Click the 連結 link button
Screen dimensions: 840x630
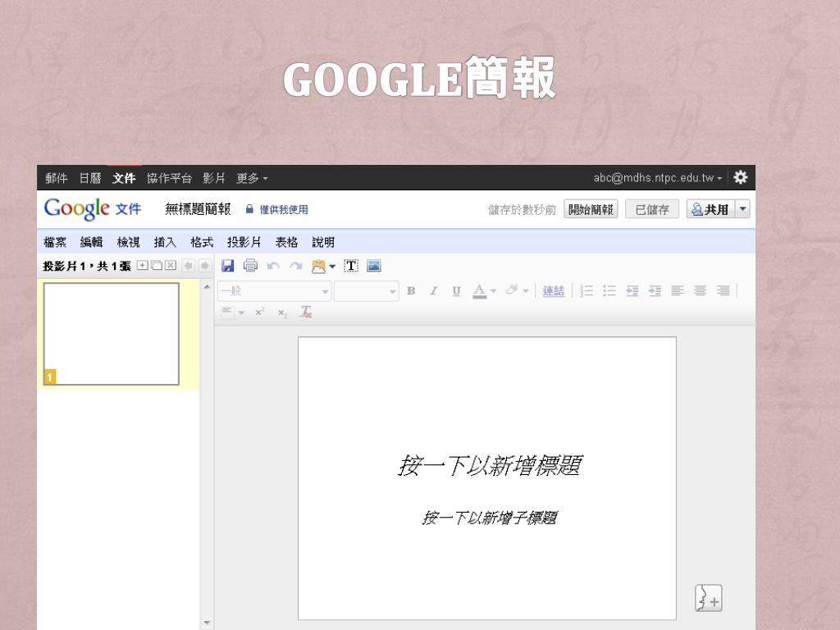point(554,291)
